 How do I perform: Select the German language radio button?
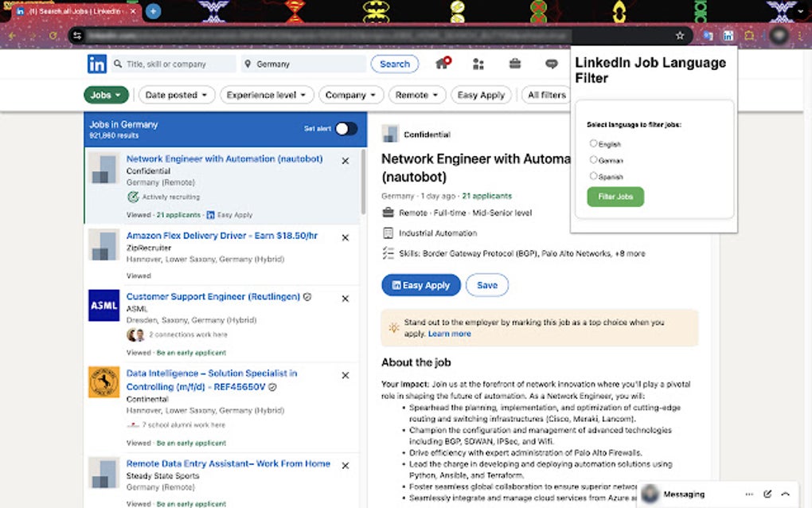(593, 159)
